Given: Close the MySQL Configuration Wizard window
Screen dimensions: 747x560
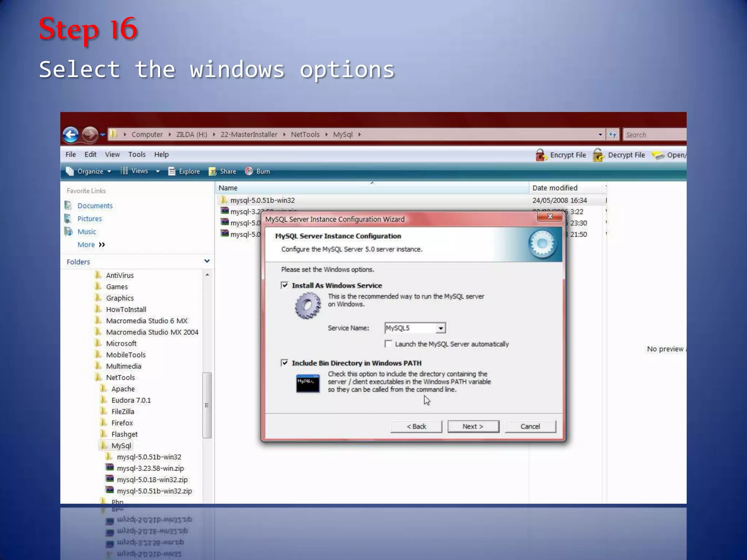Looking at the screenshot, I should click(550, 217).
